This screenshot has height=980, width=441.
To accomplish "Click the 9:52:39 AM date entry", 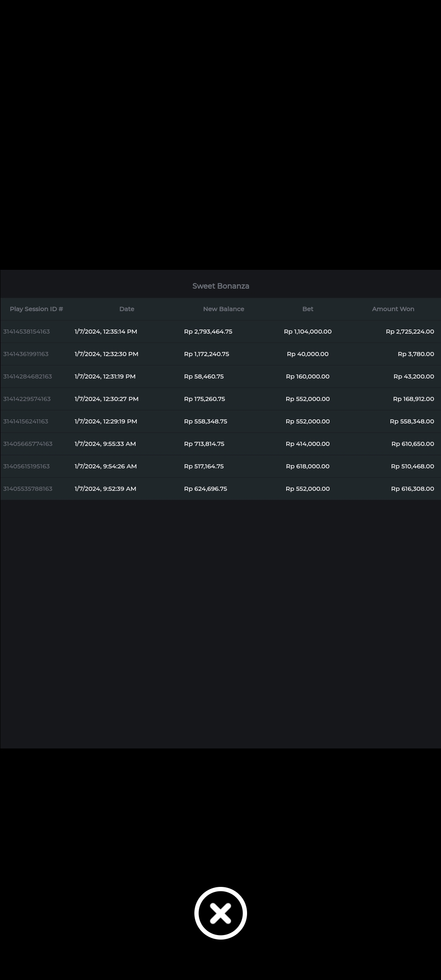I will coord(105,489).
